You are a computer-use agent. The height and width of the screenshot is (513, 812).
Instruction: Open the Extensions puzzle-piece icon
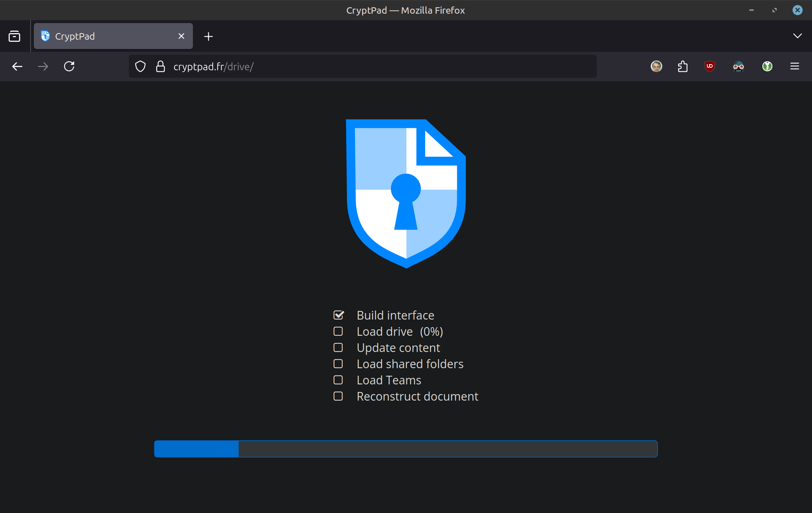682,66
